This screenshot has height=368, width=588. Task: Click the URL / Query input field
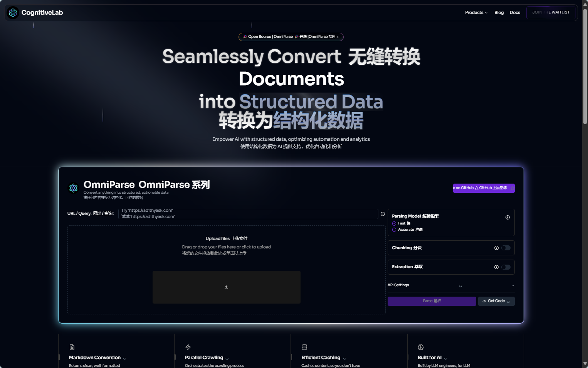pos(248,214)
